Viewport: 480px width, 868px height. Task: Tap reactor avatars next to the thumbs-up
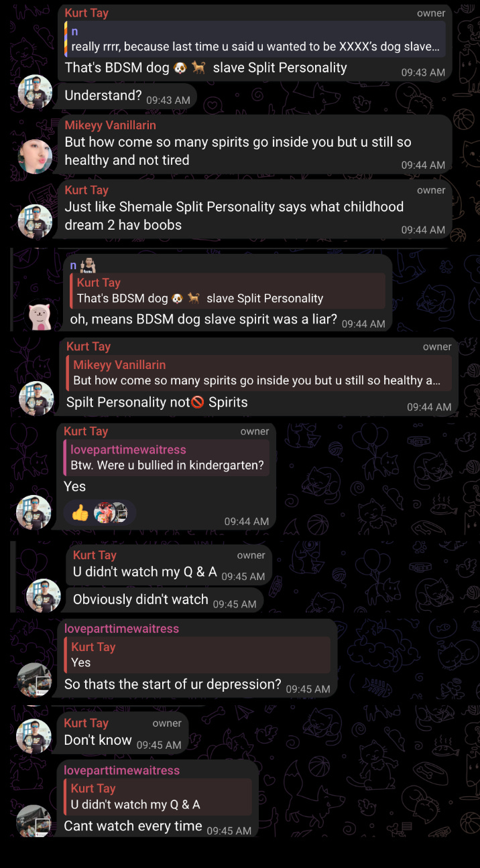tap(111, 513)
